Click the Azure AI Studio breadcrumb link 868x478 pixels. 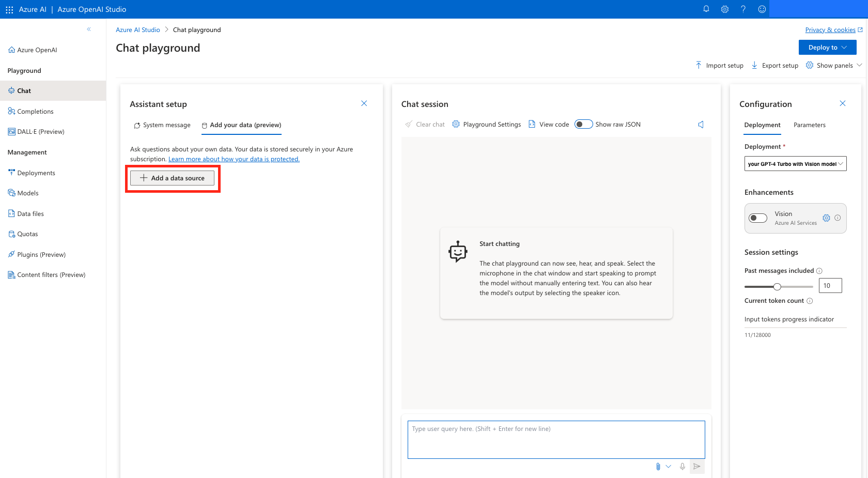[x=138, y=30]
